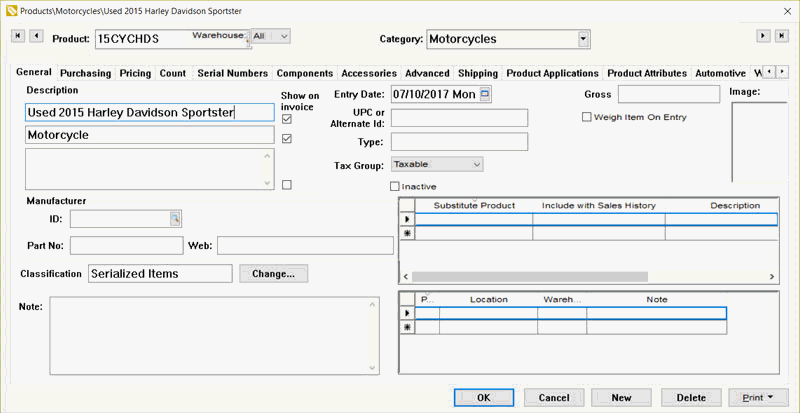Screen dimensions: 800x413
Task: Click the Product code field
Action: [172, 39]
